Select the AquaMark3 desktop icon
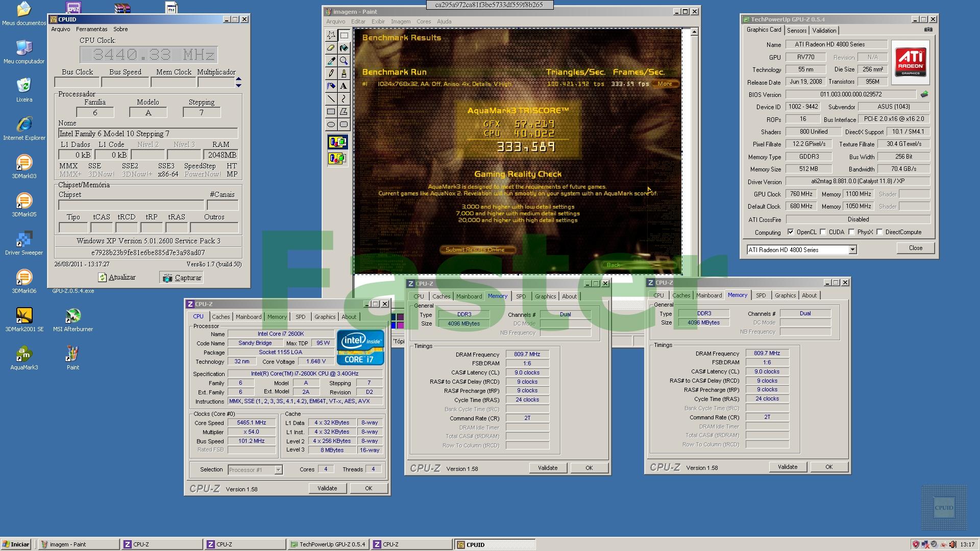 [x=24, y=358]
